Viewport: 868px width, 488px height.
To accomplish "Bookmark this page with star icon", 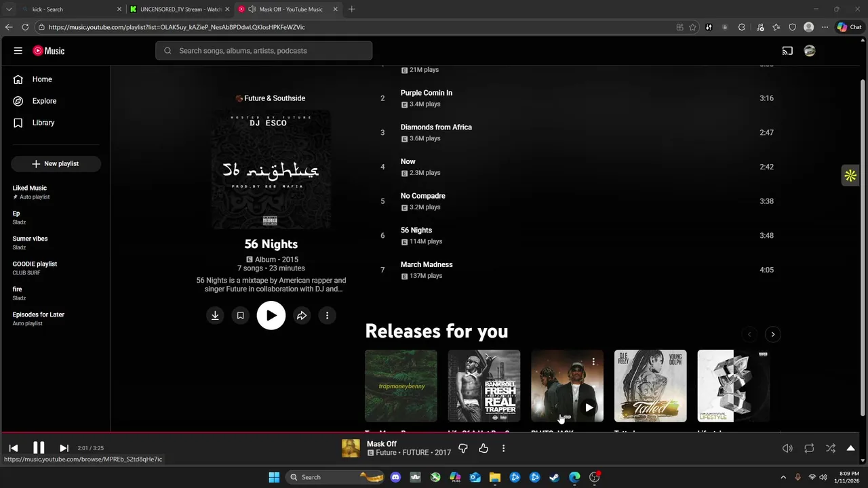I will pos(692,27).
